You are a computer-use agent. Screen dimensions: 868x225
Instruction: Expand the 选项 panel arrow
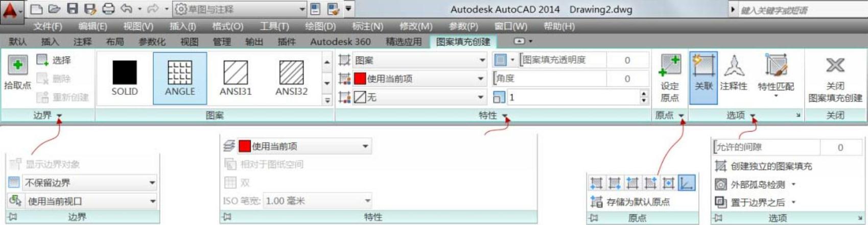tap(753, 116)
